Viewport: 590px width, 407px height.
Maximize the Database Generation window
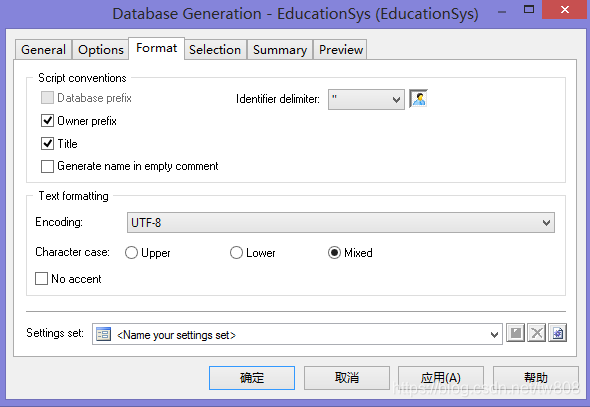pos(529,10)
